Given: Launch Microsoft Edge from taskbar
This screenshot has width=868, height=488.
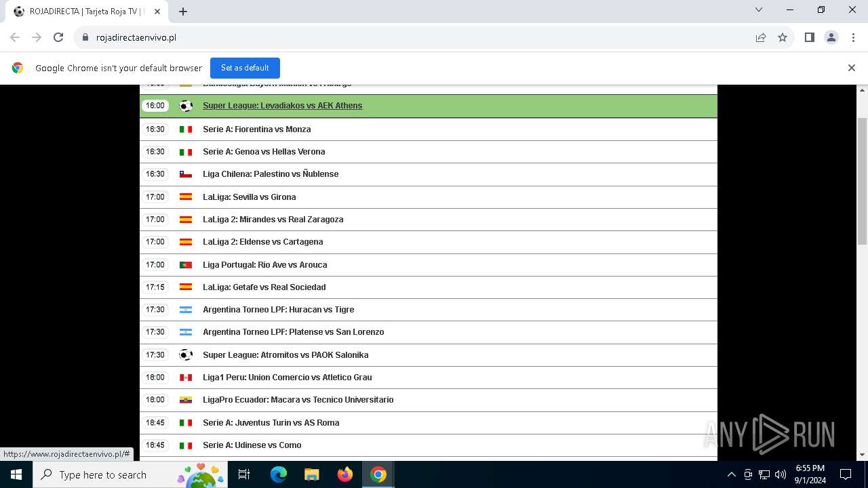Looking at the screenshot, I should tap(279, 474).
